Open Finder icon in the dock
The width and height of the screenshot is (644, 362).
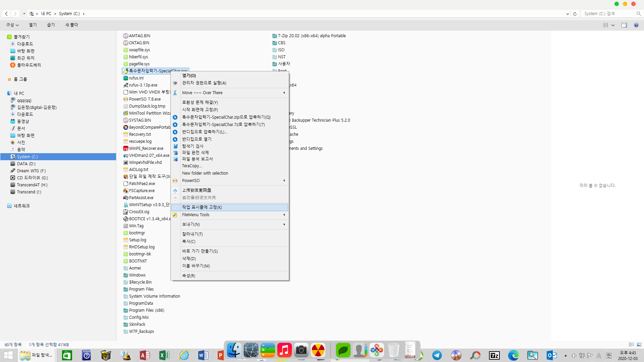point(234,350)
